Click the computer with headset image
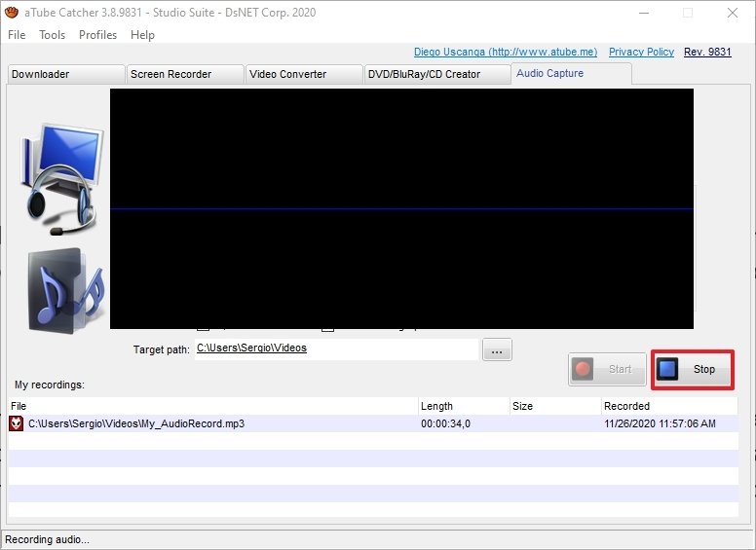 click(62, 179)
